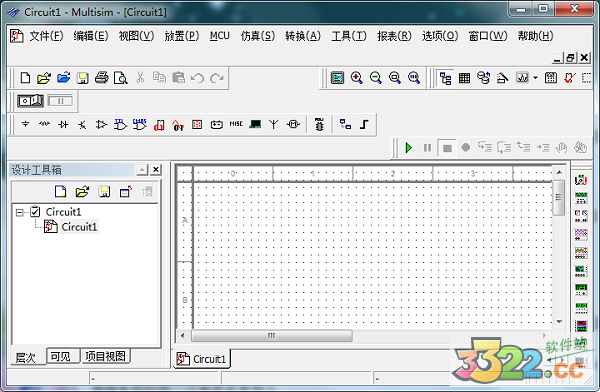The image size is (600, 392).
Task: Click the Zoom In magnifier icon
Action: (x=356, y=78)
